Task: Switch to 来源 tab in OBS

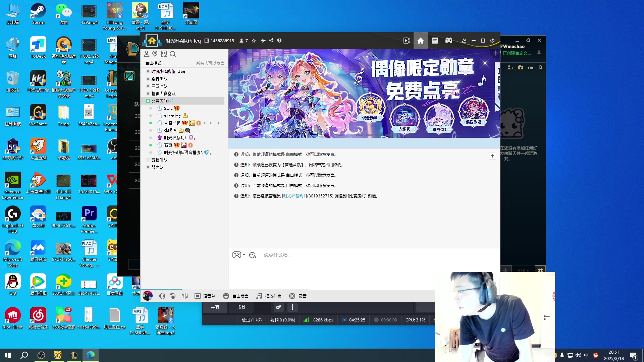Action: [x=215, y=307]
